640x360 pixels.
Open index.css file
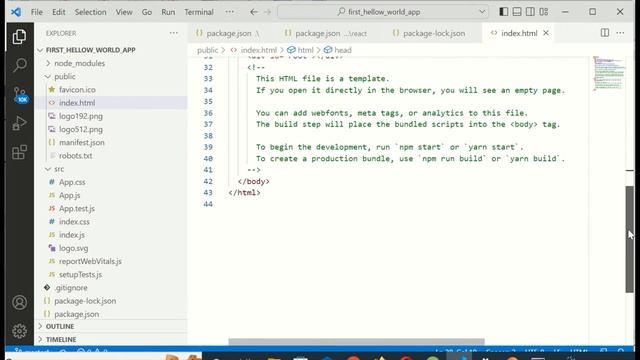74,222
